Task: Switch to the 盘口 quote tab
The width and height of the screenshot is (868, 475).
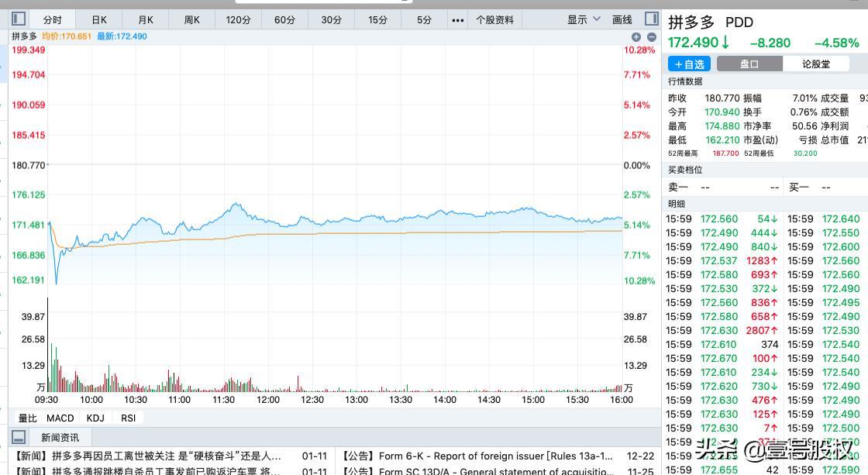Action: point(749,64)
